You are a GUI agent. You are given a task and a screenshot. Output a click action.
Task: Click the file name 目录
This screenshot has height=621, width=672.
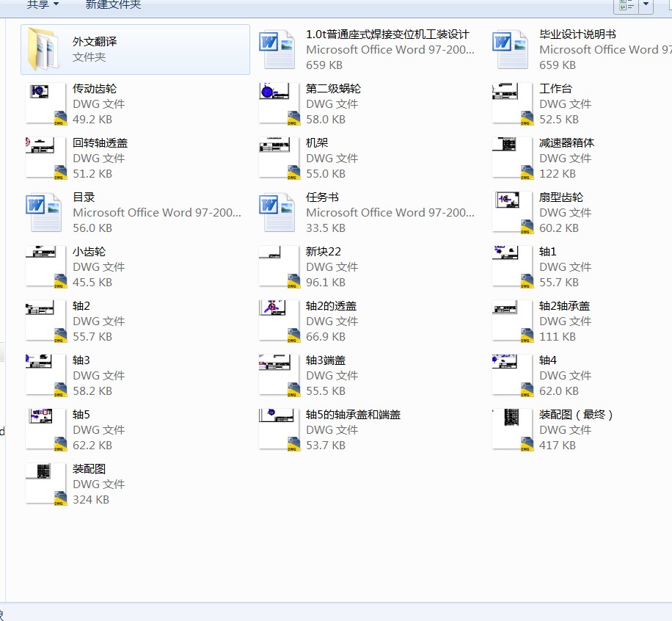pyautogui.click(x=84, y=197)
